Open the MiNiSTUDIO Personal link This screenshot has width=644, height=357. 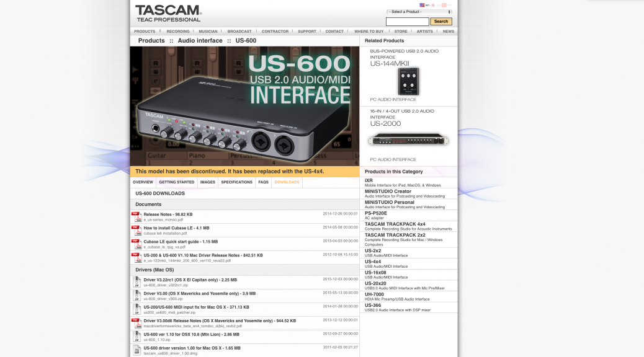(x=390, y=202)
